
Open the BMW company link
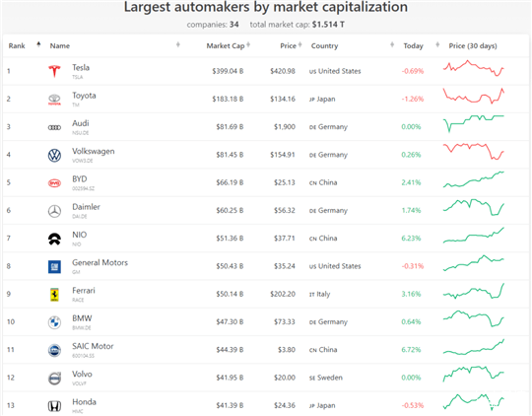82,318
